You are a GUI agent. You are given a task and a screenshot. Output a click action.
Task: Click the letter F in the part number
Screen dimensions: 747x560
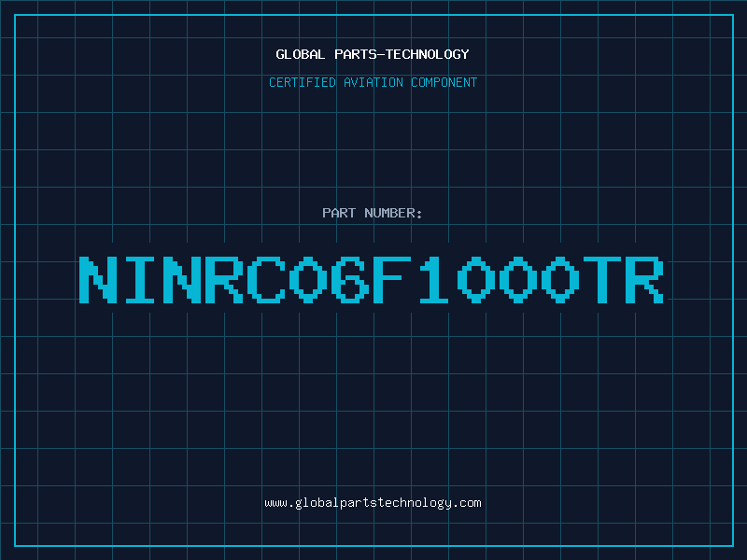[x=392, y=280]
